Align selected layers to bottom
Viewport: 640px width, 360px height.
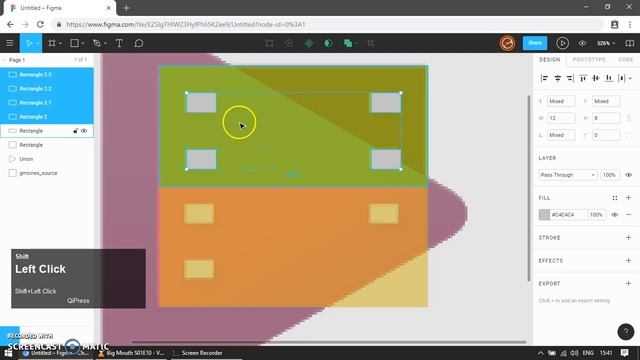(609, 78)
